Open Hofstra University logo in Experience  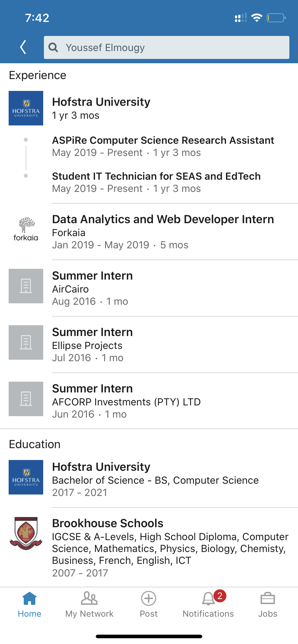click(26, 108)
